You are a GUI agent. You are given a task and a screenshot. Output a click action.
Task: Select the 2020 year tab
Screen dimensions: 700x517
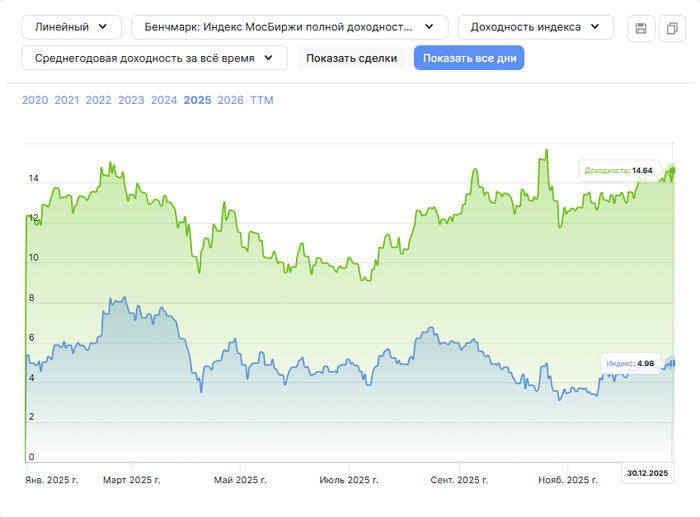tap(35, 100)
